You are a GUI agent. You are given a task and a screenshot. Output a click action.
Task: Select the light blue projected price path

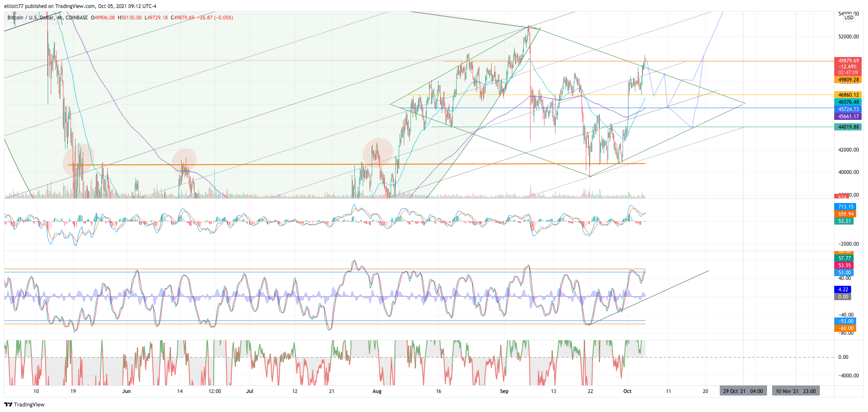(684, 70)
